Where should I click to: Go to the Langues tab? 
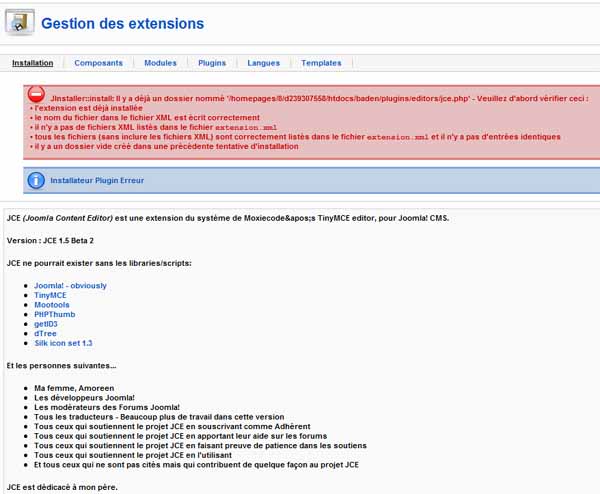[x=264, y=63]
